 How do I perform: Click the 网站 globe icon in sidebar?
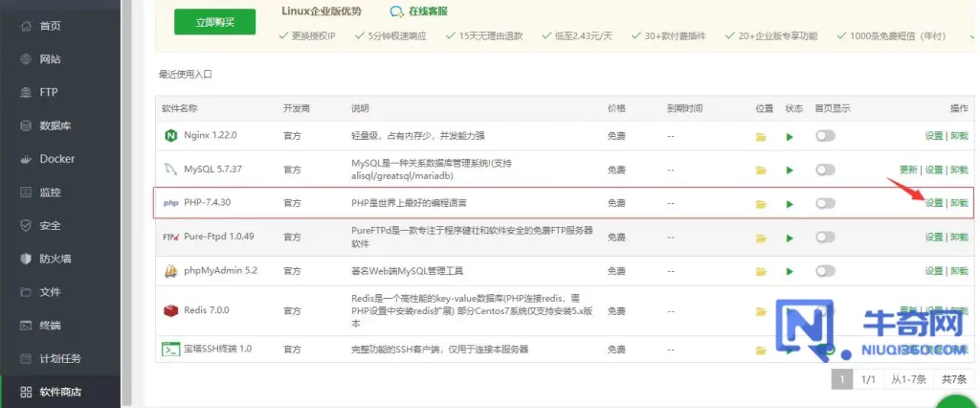(26, 59)
